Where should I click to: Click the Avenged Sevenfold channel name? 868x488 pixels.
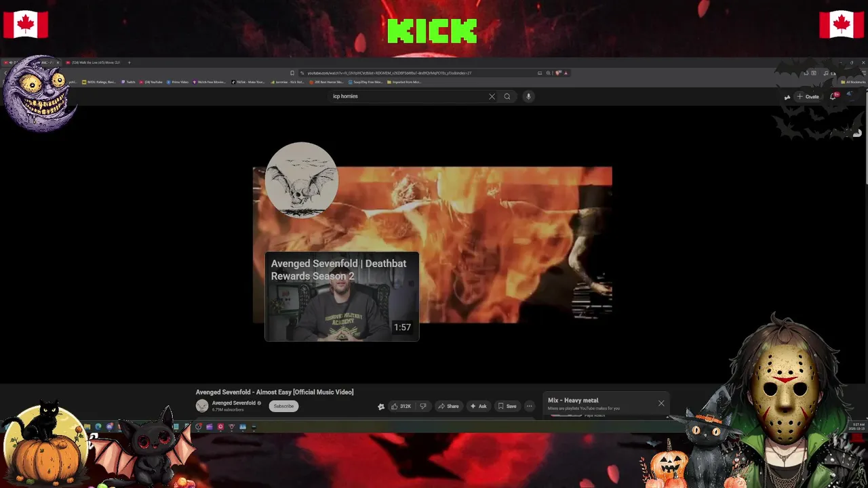pos(234,403)
